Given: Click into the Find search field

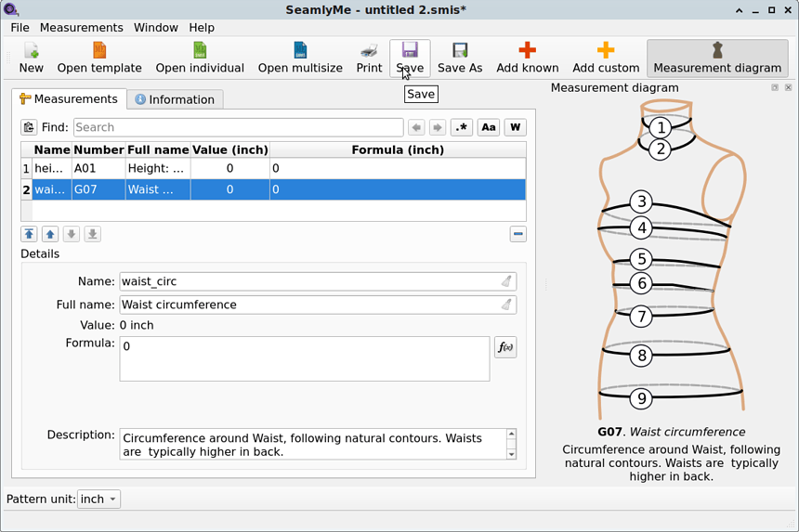Looking at the screenshot, I should point(239,127).
